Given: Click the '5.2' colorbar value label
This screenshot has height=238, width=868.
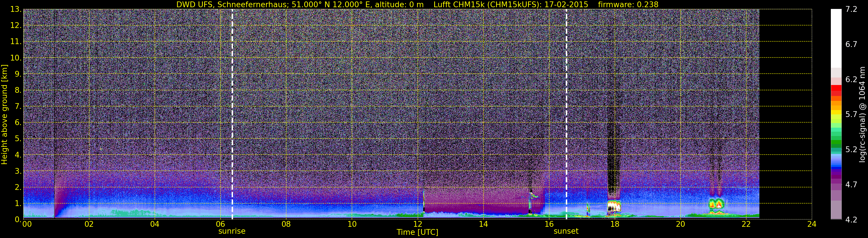Looking at the screenshot, I should click(851, 149).
